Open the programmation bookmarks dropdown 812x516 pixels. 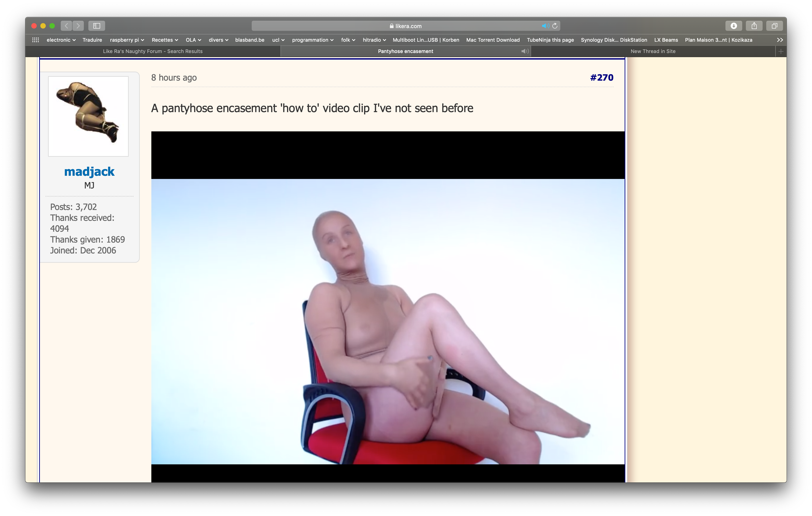pyautogui.click(x=313, y=40)
